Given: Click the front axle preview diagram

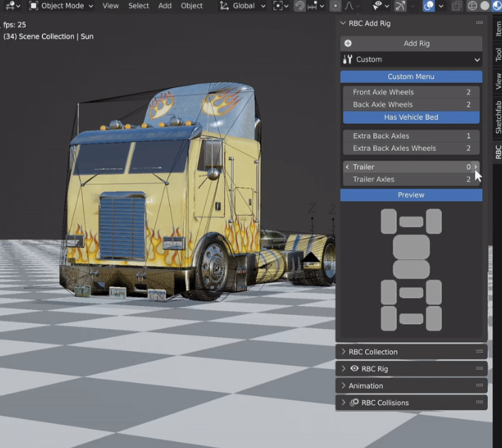Looking at the screenshot, I should pos(411,221).
